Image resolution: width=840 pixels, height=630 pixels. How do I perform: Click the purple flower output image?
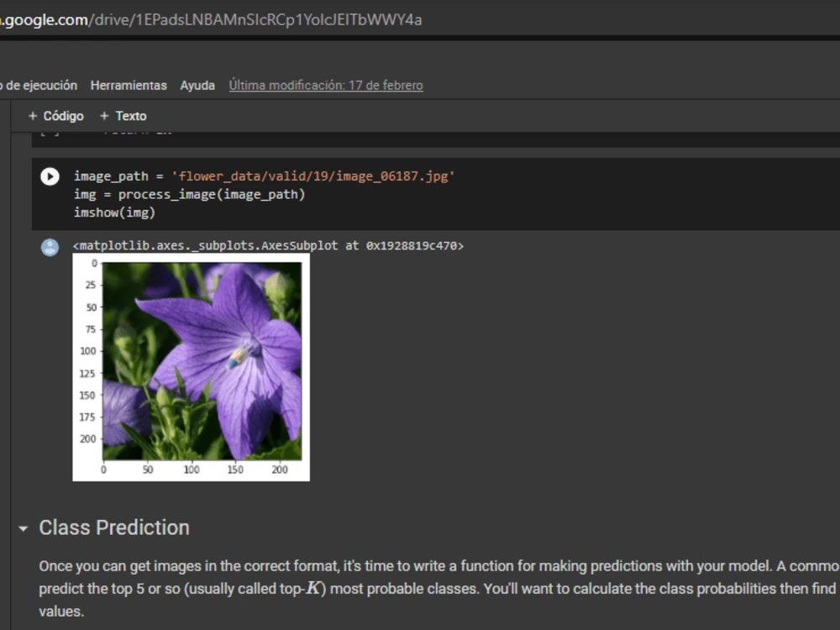coord(192,367)
